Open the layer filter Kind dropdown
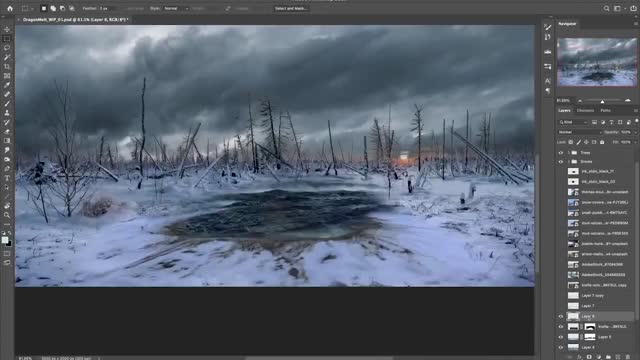640x360 pixels. pos(573,122)
